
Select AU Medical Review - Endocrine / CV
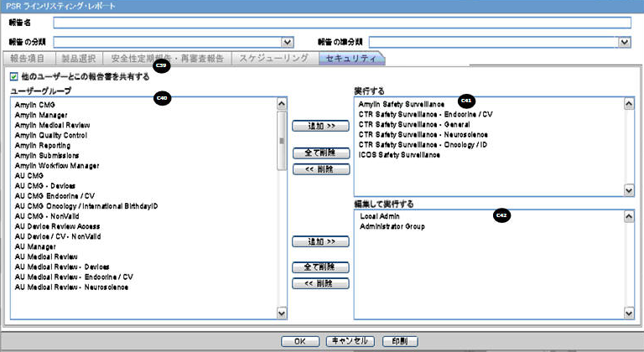click(74, 277)
